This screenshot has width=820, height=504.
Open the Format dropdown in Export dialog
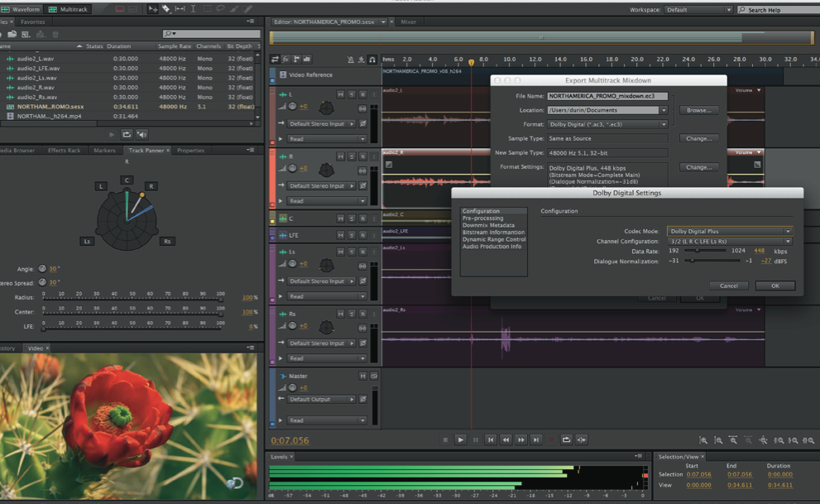(607, 124)
